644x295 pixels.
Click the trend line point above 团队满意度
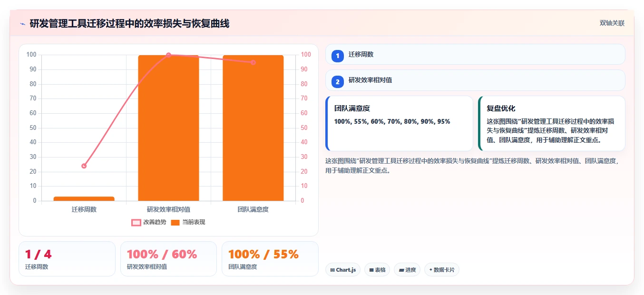tap(253, 62)
